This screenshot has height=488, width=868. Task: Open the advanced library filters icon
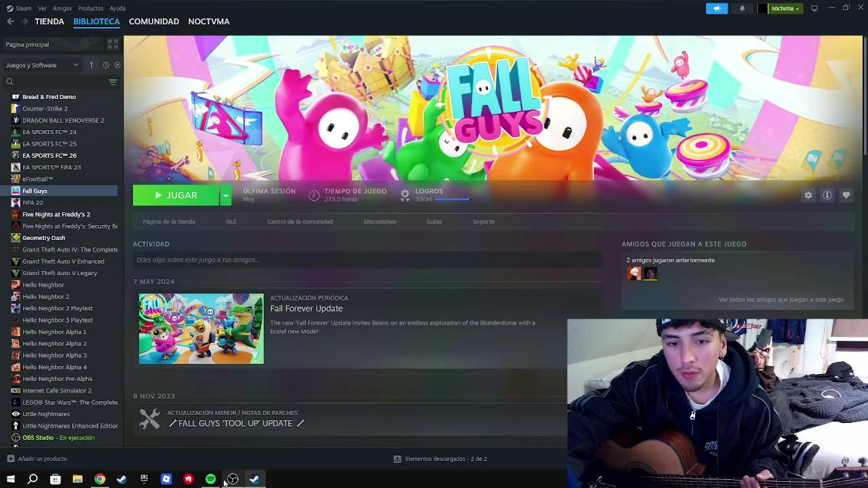pyautogui.click(x=113, y=82)
